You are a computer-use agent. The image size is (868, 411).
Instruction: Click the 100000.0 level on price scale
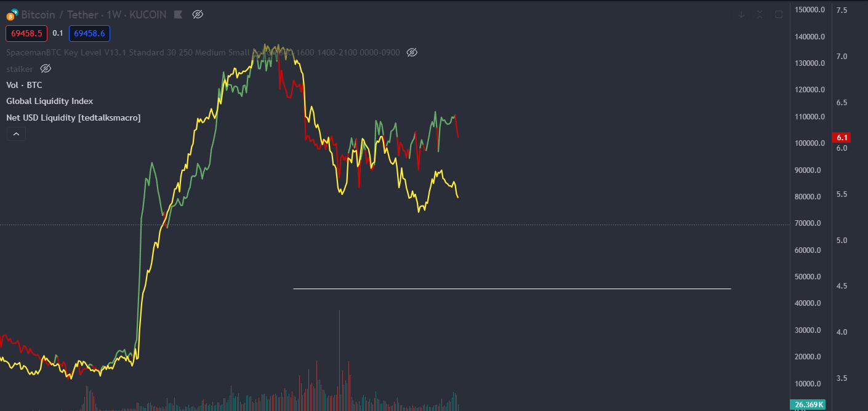point(808,143)
